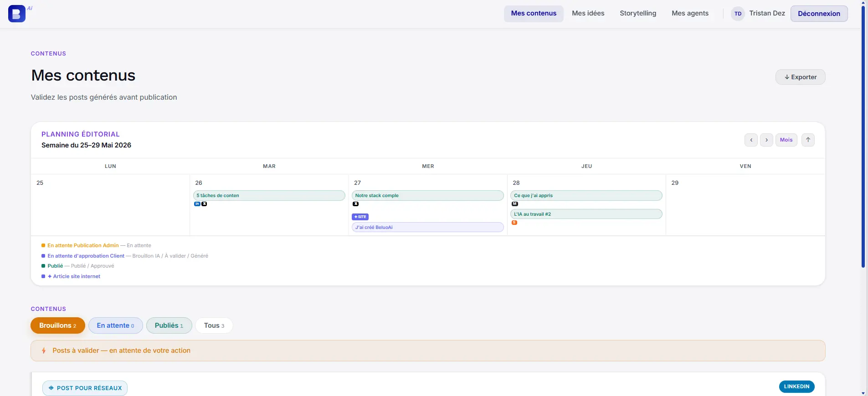Click day number 29 in calendar
This screenshot has width=868, height=396.
click(675, 183)
